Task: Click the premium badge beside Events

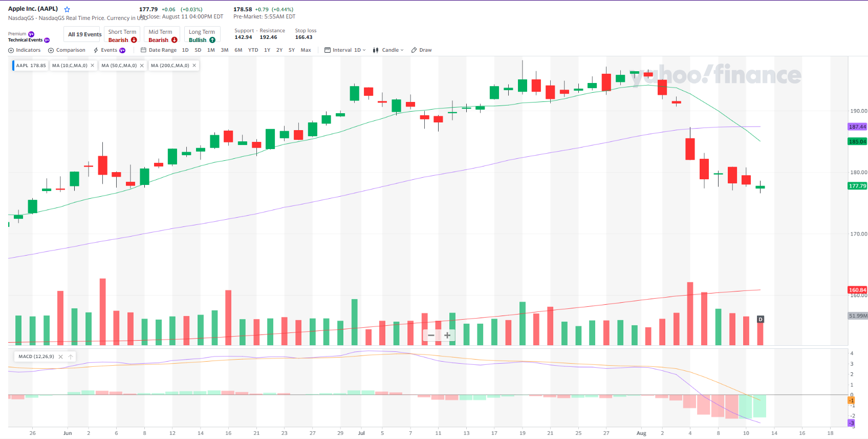Action: [x=122, y=50]
